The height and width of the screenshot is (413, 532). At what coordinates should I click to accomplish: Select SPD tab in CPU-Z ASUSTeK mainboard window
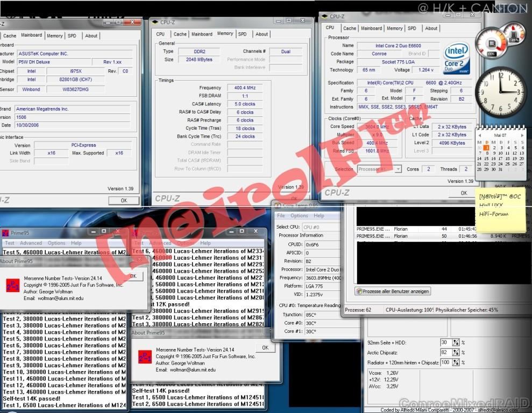click(72, 35)
